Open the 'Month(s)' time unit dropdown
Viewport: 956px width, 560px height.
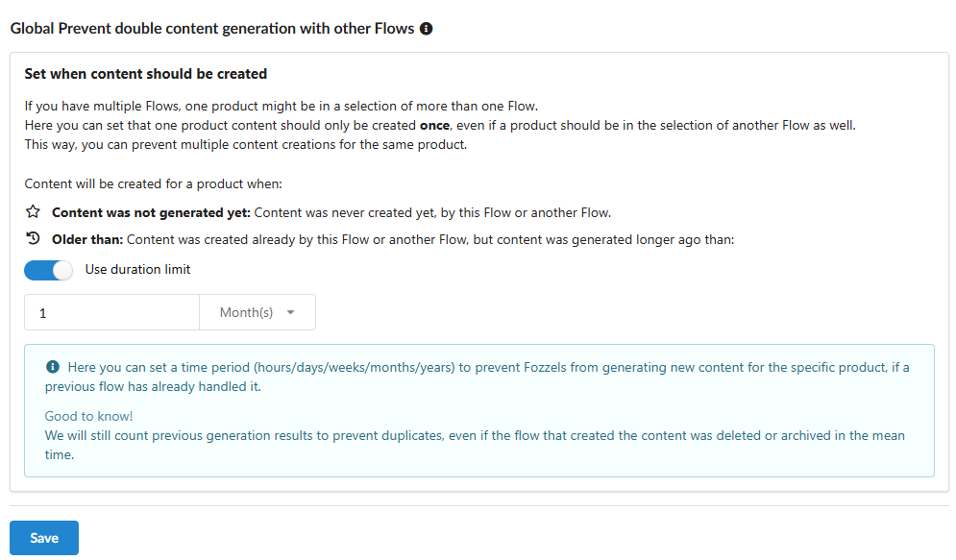tap(257, 311)
